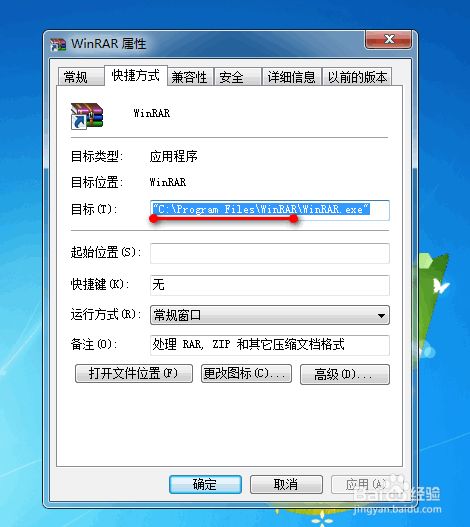Select the 快捷方式 tab
This screenshot has height=527, width=470.
pyautogui.click(x=136, y=75)
